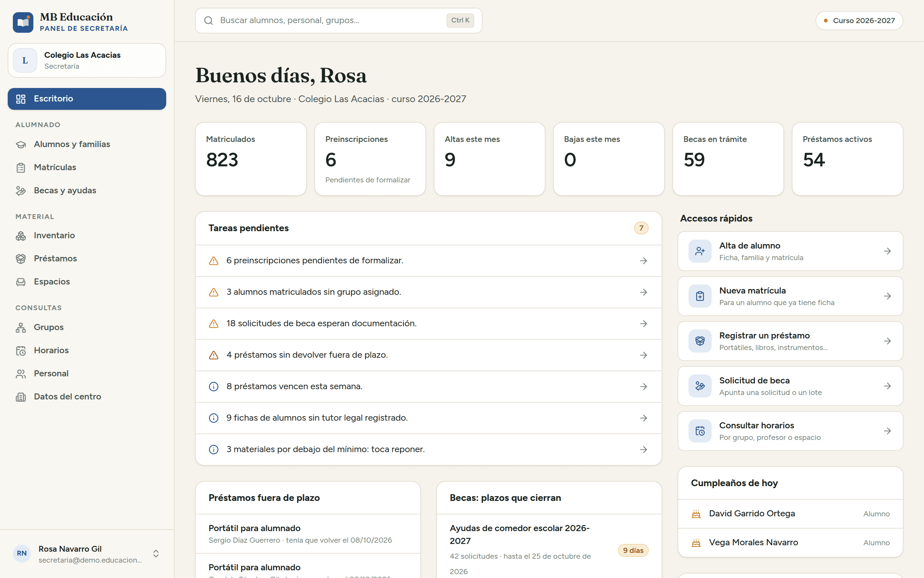
Task: Click the Préstamos sidebar icon
Action: pos(21,259)
